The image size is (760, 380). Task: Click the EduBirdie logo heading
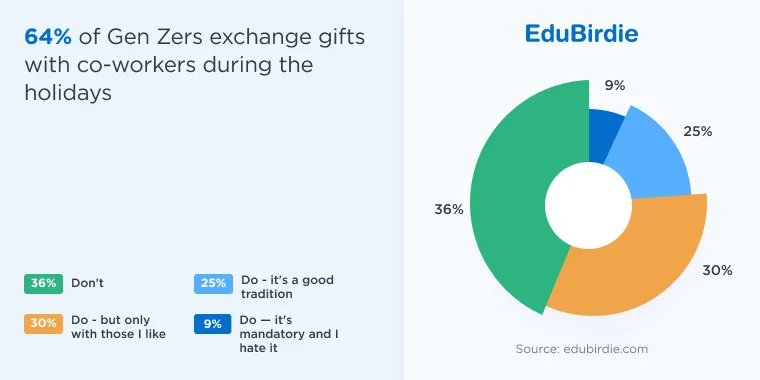pyautogui.click(x=581, y=34)
